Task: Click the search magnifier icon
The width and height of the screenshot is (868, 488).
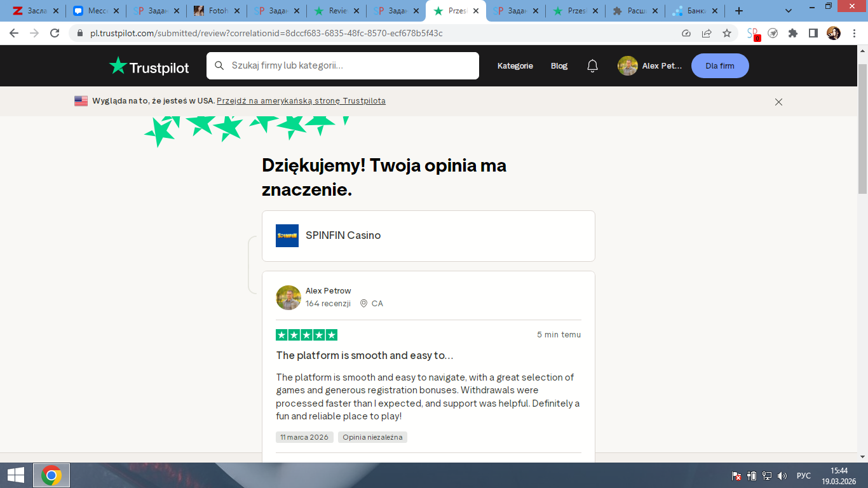Action: click(219, 65)
